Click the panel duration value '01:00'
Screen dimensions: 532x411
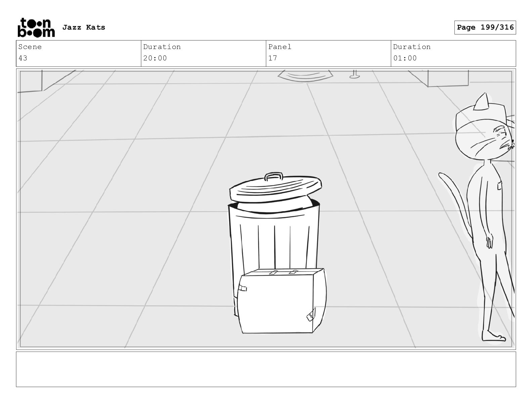(405, 58)
